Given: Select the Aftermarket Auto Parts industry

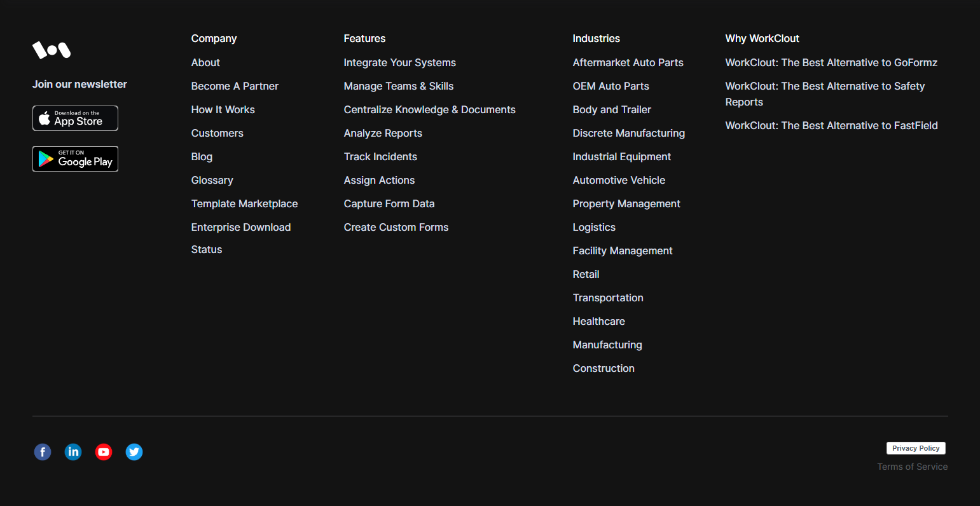Looking at the screenshot, I should 628,62.
